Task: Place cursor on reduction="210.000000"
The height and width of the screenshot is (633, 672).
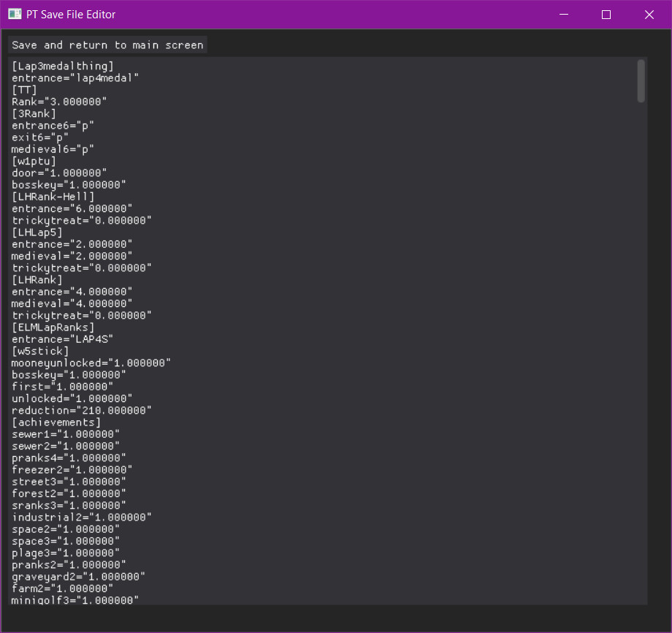Action: (80, 409)
